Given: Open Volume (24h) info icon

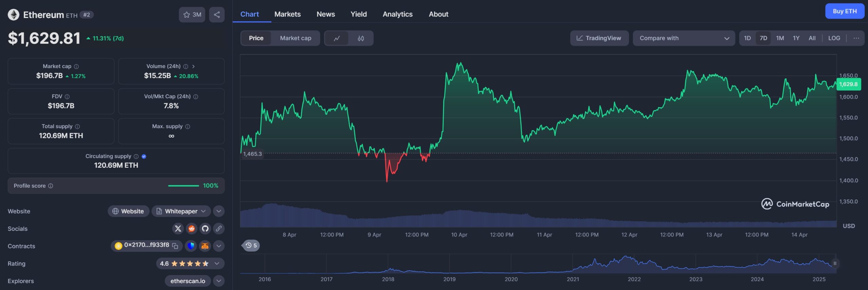Looking at the screenshot, I should tap(185, 66).
